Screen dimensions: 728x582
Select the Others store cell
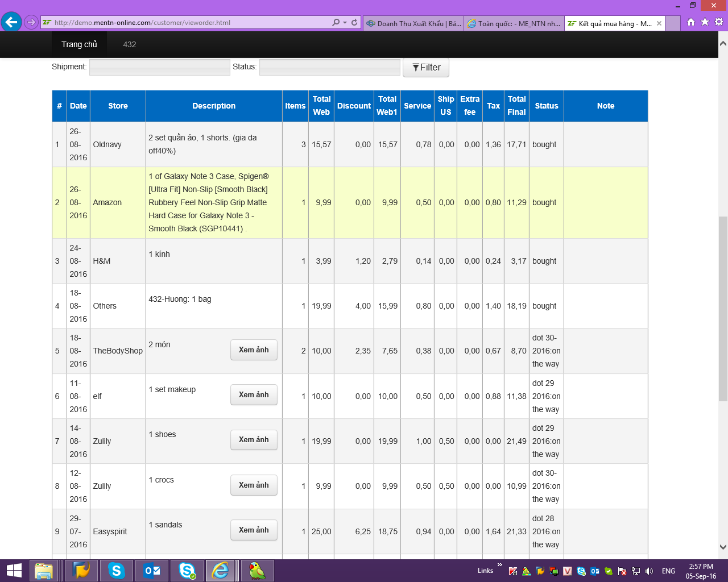coord(118,306)
